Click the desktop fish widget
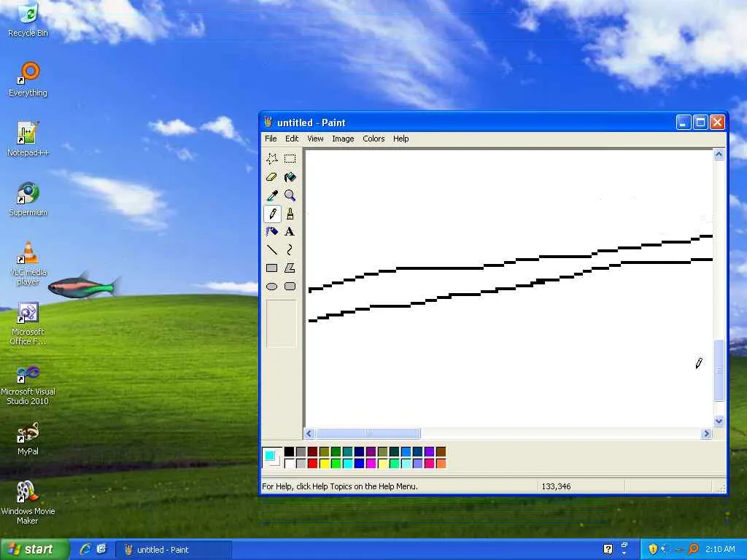 [x=83, y=286]
